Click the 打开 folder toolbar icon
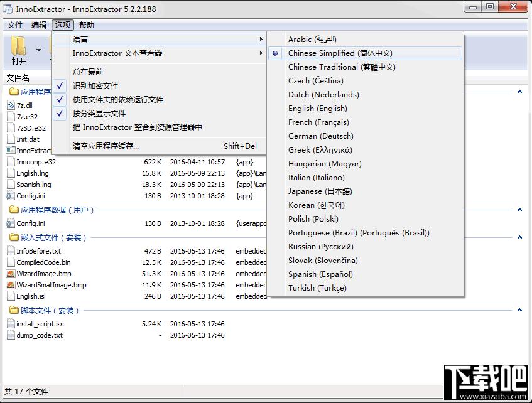Screen dimensions: 532x403 (x=19, y=46)
